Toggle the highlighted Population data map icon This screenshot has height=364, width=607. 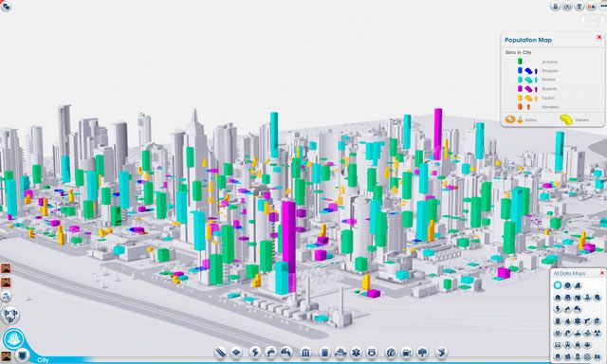[x=558, y=285]
